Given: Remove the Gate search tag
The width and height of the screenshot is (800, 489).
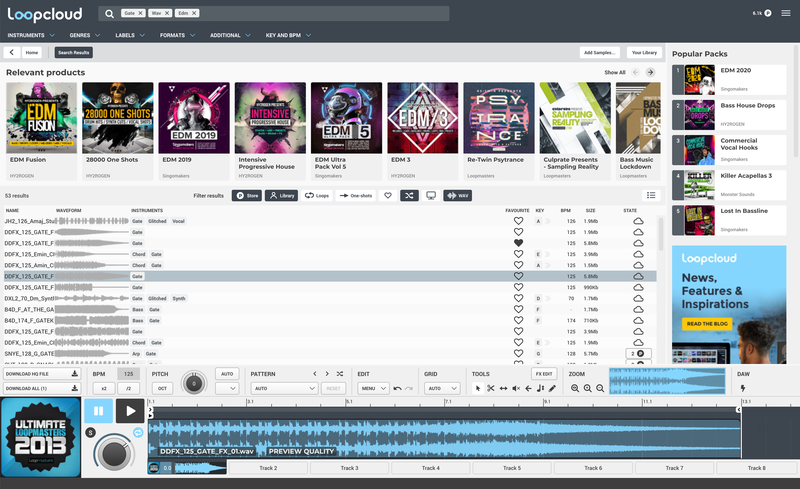Looking at the screenshot, I should point(140,13).
